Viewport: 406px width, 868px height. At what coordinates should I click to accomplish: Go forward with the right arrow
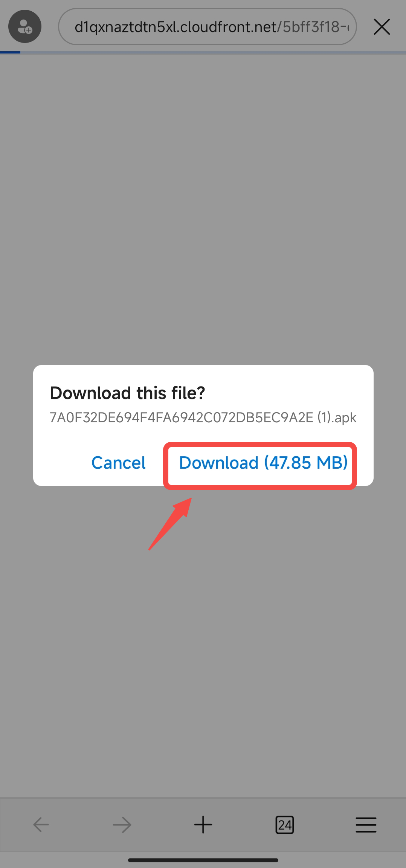(122, 825)
